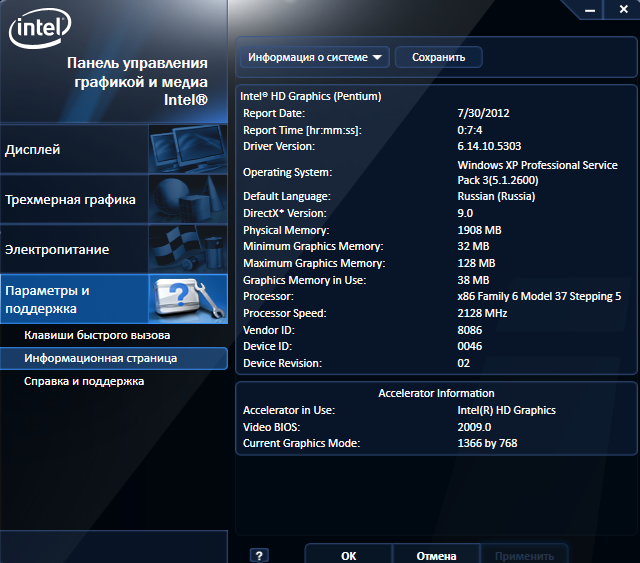
Task: Open the Дисплей monitors icon
Action: coord(188,149)
